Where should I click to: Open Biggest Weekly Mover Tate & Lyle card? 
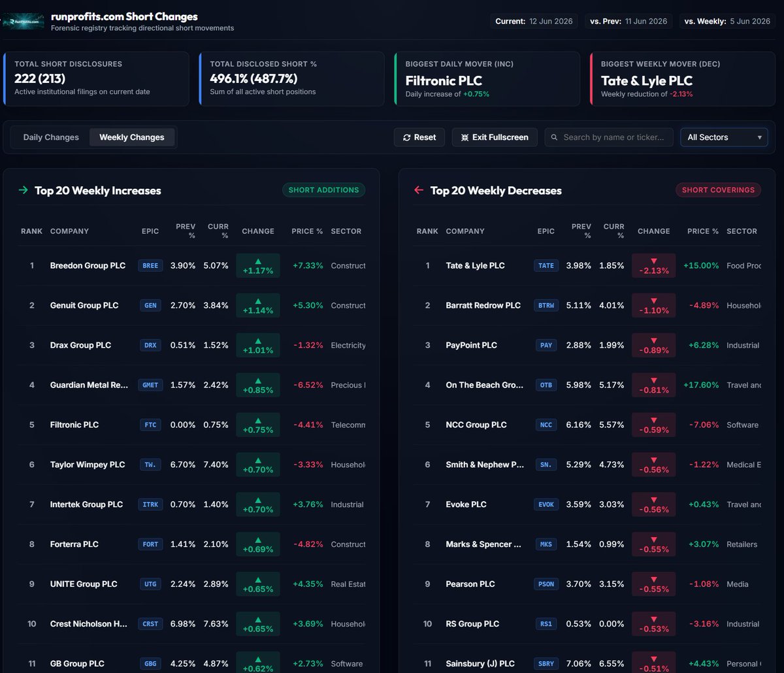tap(683, 79)
